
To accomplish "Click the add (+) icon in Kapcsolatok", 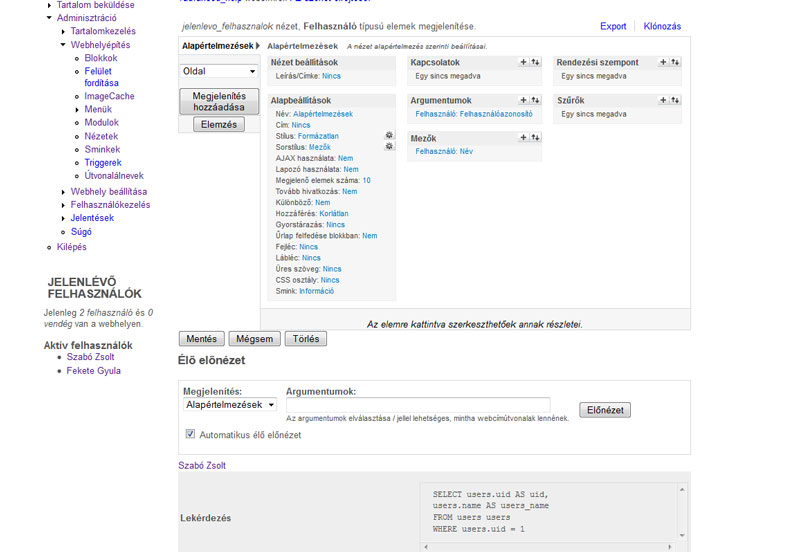I will click(x=523, y=62).
